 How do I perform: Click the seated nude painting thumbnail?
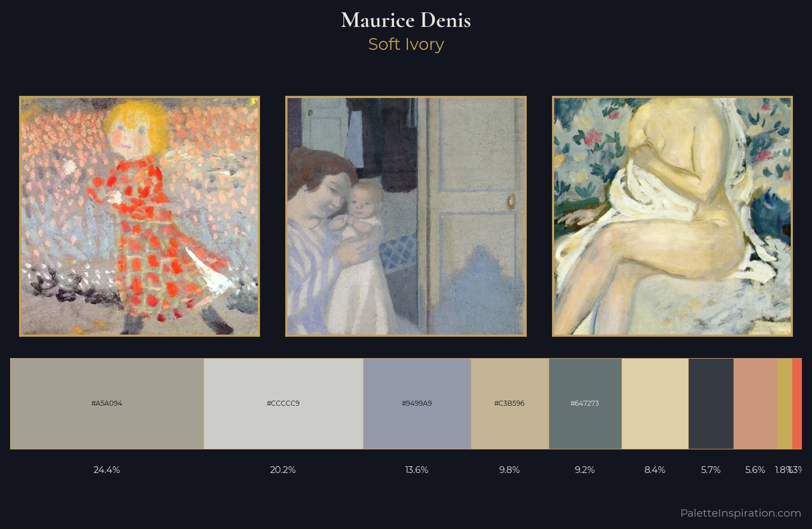(x=672, y=216)
